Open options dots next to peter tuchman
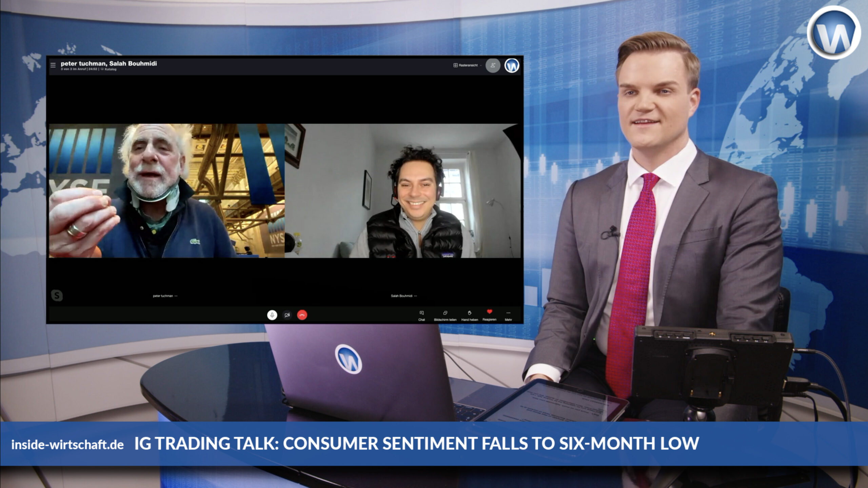Image resolution: width=868 pixels, height=488 pixels. tap(176, 296)
